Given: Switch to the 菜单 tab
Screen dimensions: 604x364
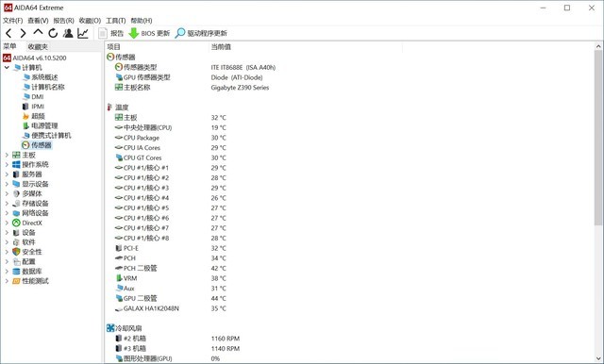Looking at the screenshot, I should click(x=10, y=46).
